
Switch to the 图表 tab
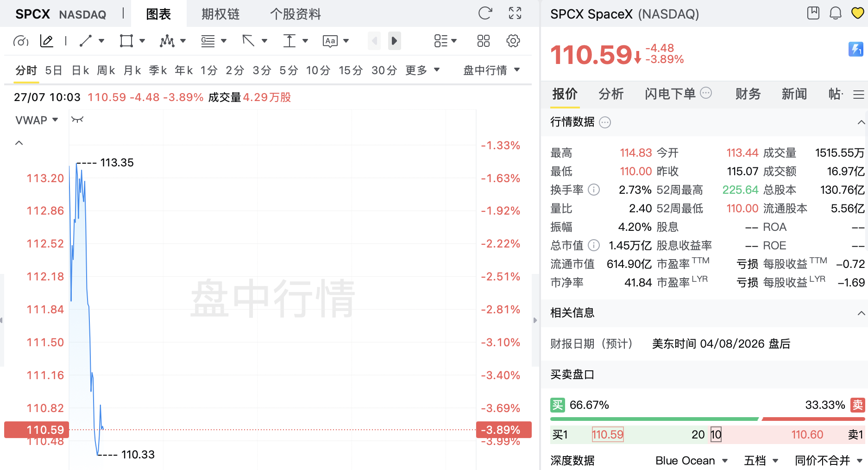point(159,14)
